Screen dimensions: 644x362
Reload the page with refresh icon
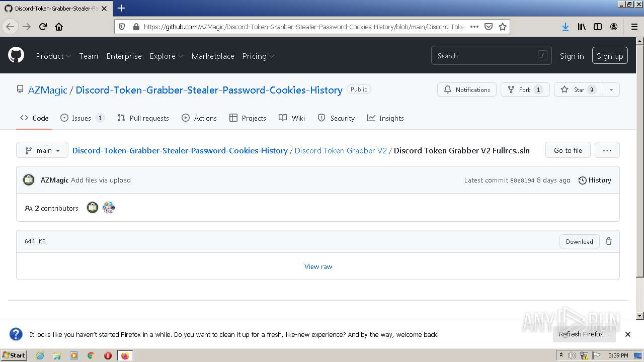click(x=43, y=27)
